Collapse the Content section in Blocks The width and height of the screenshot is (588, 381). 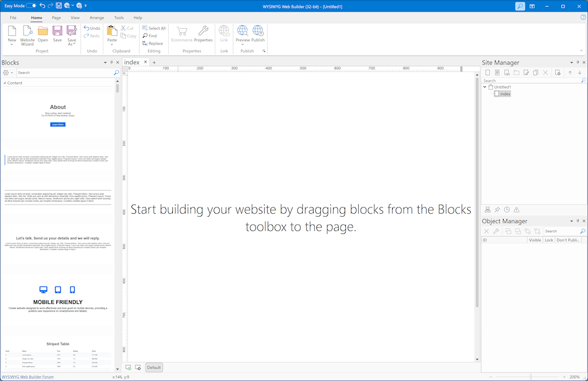pyautogui.click(x=4, y=83)
